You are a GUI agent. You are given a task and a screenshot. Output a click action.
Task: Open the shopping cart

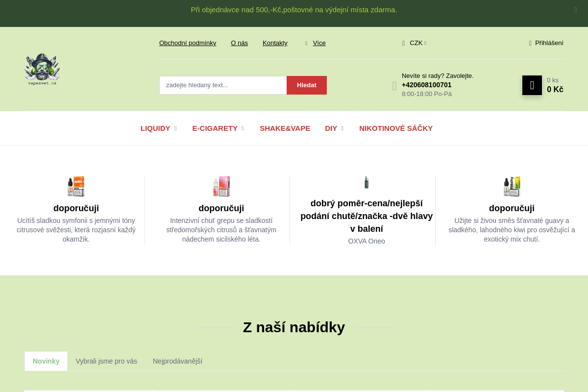click(x=532, y=85)
